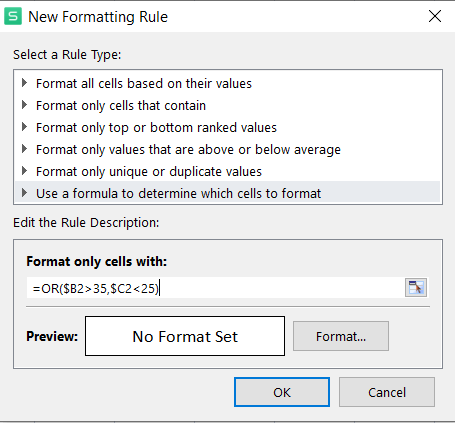Open the Format... button
Viewport: 455px width, 423px height.
point(341,336)
